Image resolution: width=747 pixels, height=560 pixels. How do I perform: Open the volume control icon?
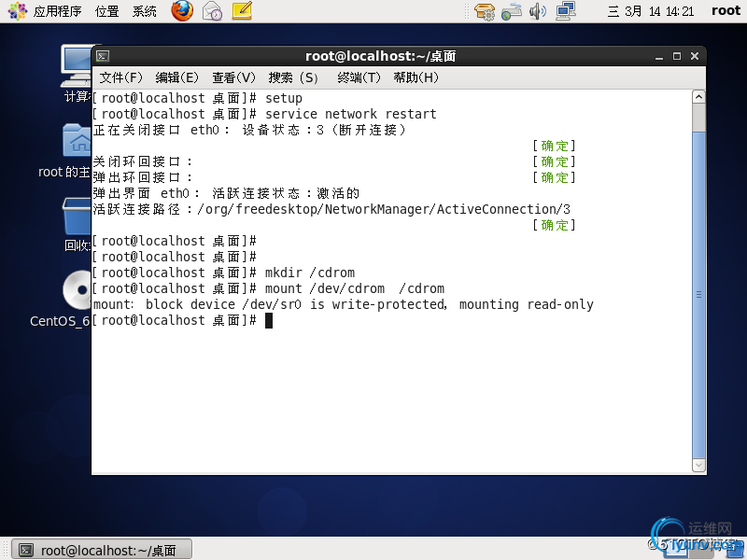click(538, 11)
